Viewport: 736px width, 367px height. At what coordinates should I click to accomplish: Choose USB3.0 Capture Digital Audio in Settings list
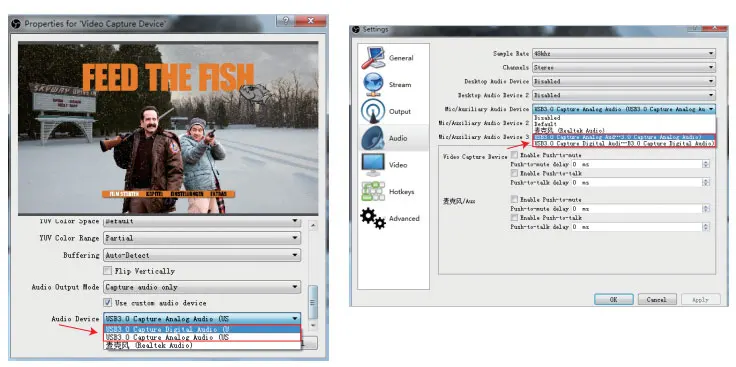pyautogui.click(x=624, y=143)
